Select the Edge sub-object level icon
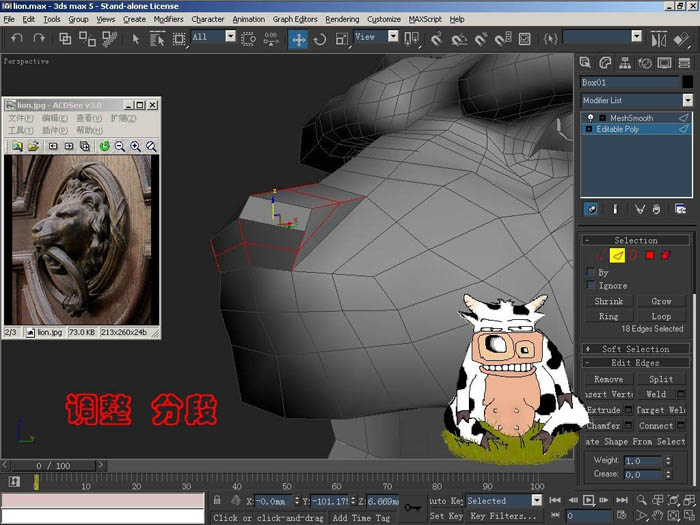 click(617, 255)
